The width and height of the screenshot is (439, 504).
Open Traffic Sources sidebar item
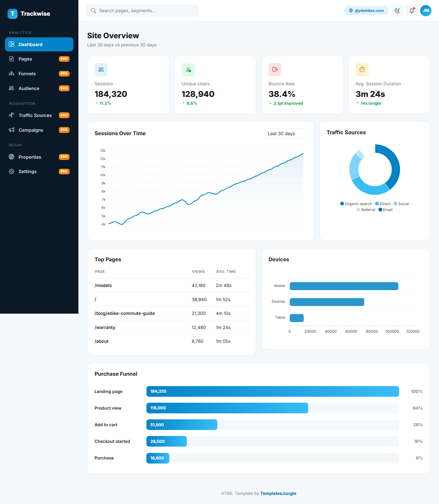pos(39,115)
